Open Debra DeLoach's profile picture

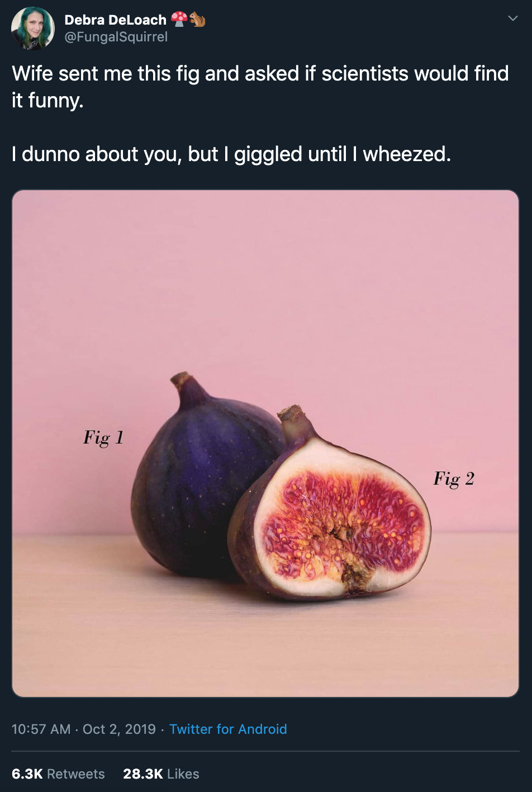point(33,28)
